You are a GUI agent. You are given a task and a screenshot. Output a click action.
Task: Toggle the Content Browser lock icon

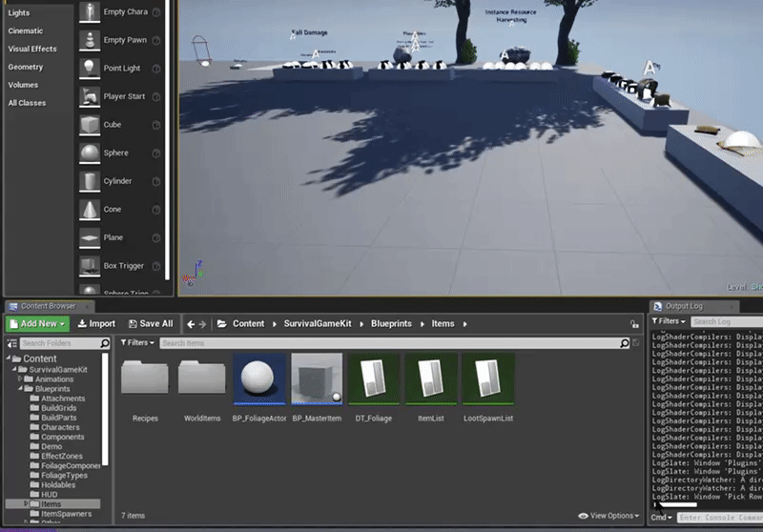click(634, 324)
